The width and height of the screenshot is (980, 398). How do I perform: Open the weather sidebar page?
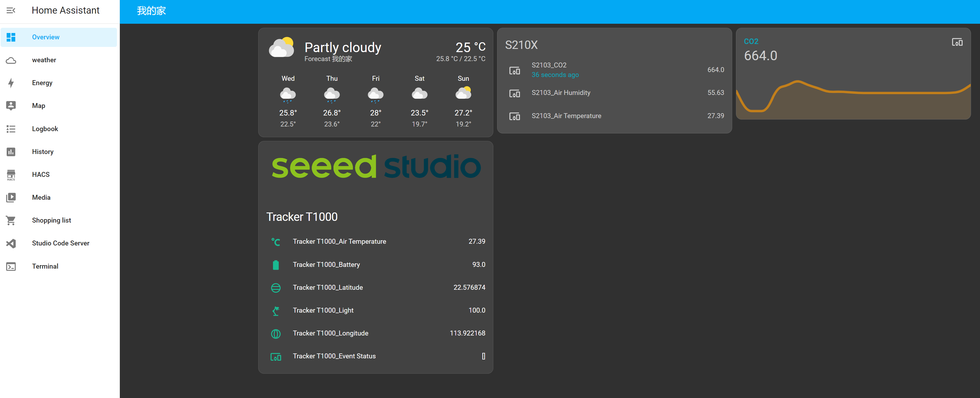(x=59, y=60)
